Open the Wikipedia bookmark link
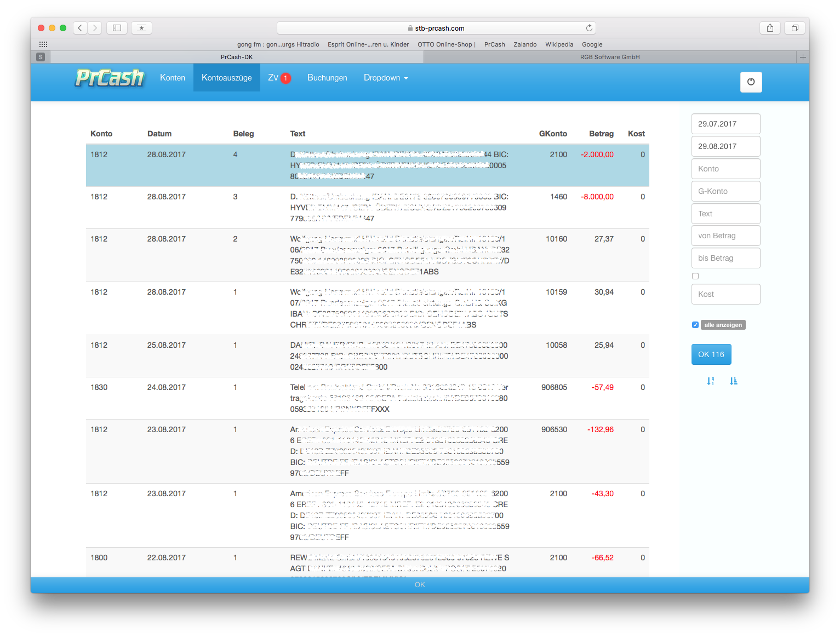840x637 pixels. 559,44
